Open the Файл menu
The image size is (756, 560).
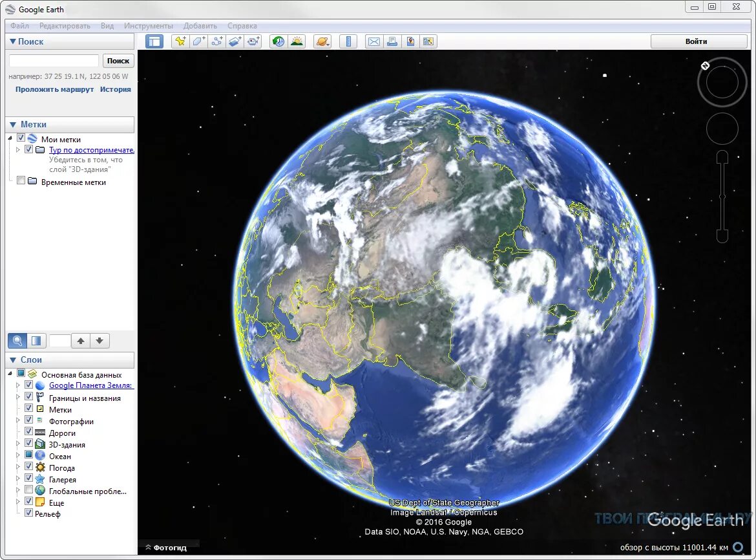tap(20, 26)
